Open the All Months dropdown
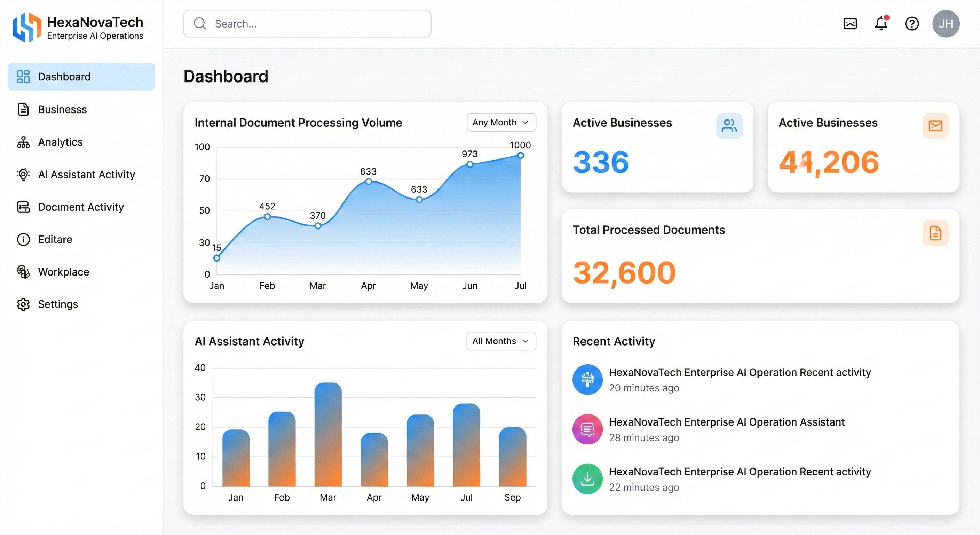980x535 pixels. pos(501,341)
